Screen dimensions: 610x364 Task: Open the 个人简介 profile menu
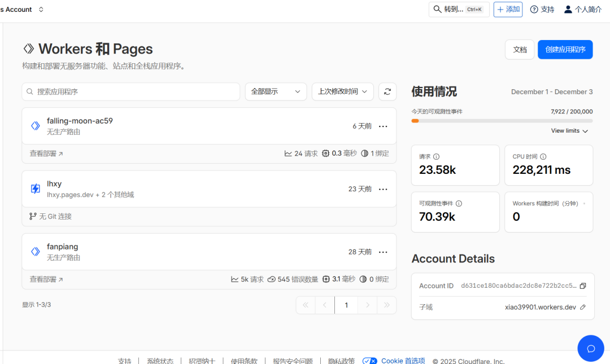(x=583, y=10)
